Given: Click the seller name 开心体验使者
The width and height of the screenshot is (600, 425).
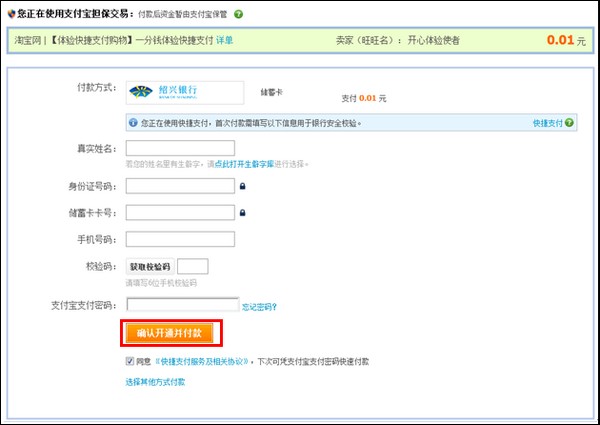Looking at the screenshot, I should coord(433,41).
